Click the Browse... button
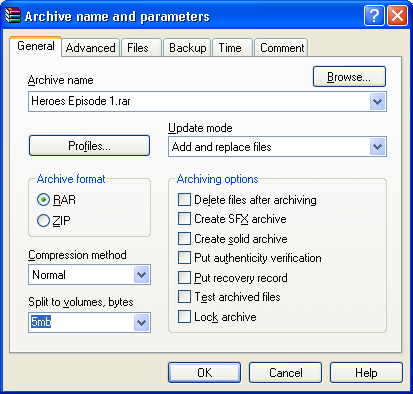The image size is (413, 394). pyautogui.click(x=349, y=77)
